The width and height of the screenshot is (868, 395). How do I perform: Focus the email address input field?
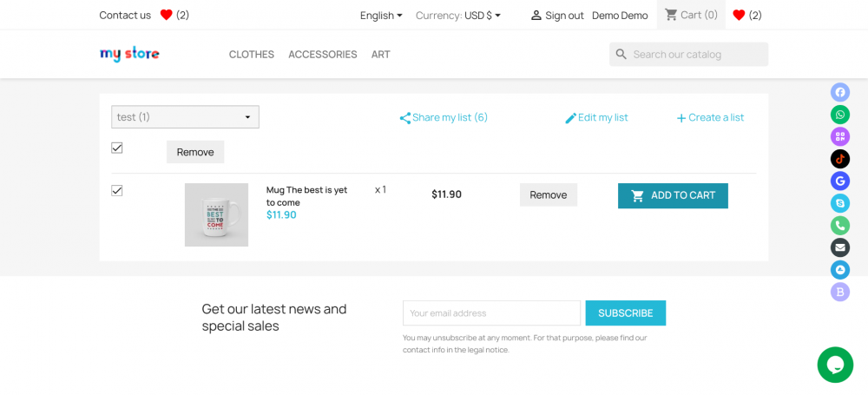click(491, 313)
